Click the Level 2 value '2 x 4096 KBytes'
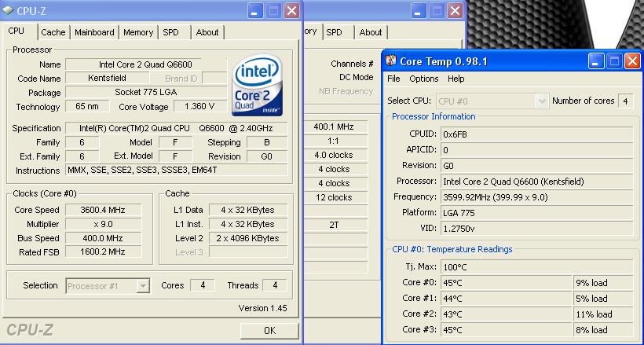Viewport: 644px width, 345px height. (x=248, y=238)
